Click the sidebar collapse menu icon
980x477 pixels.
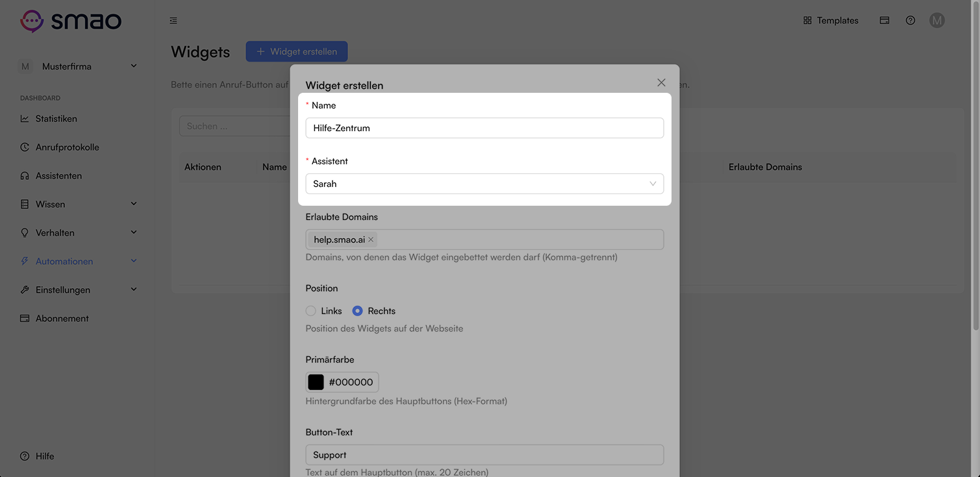(173, 21)
